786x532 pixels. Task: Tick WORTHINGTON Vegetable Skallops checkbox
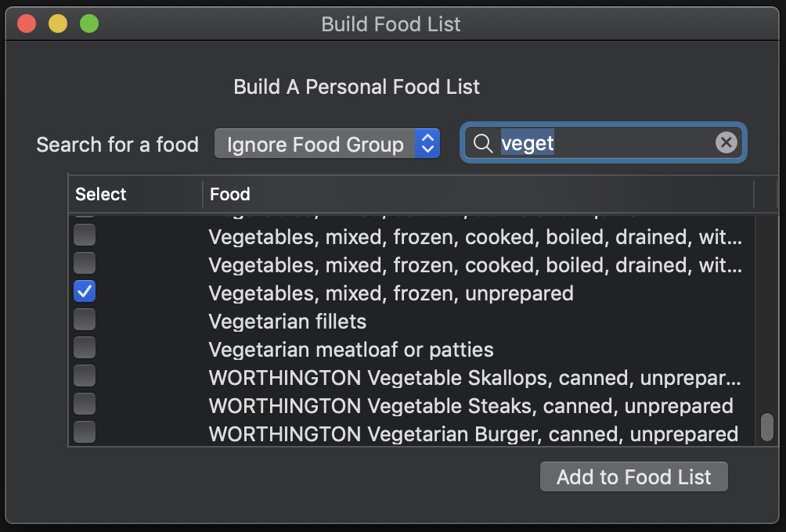85,376
